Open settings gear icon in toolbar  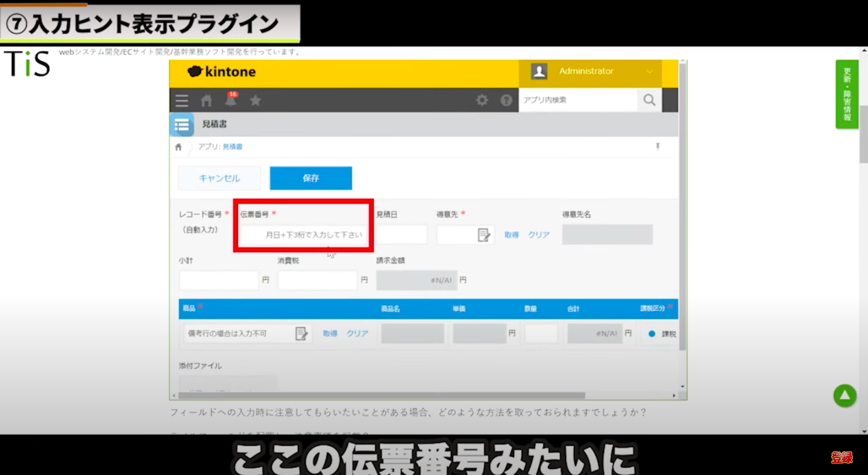(482, 101)
